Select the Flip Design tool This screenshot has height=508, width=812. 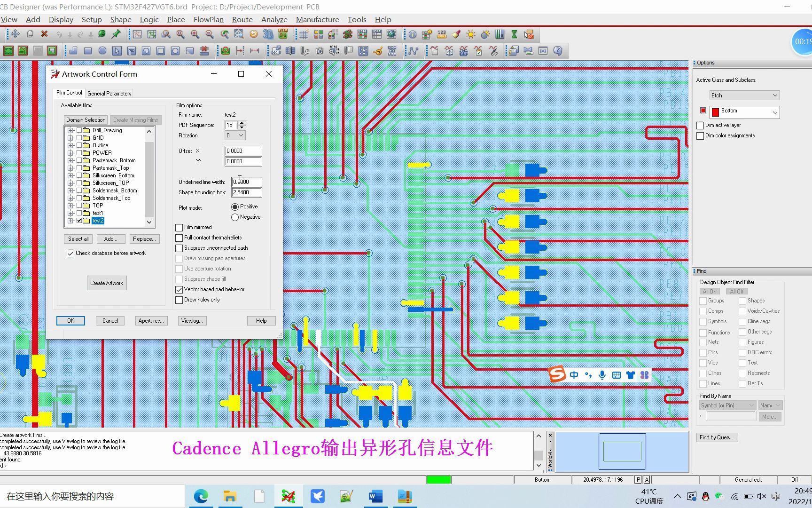(x=283, y=34)
